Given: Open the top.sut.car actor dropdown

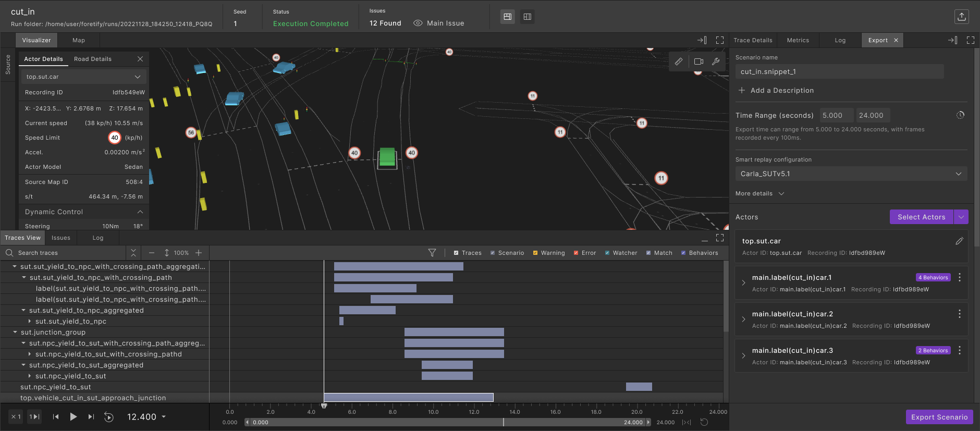Looking at the screenshot, I should pos(83,77).
